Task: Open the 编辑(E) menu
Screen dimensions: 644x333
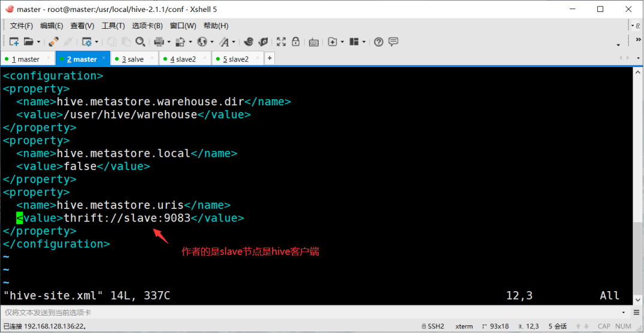Action: point(52,26)
